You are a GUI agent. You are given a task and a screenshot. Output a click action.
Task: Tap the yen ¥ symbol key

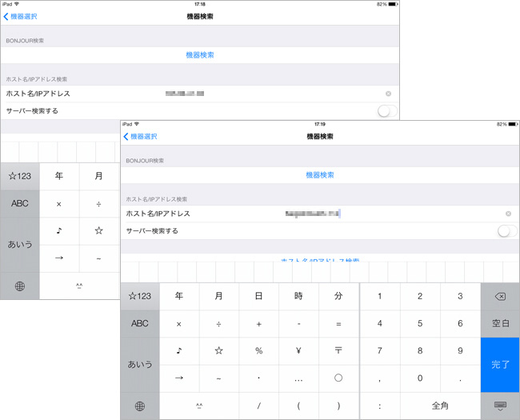pos(298,350)
